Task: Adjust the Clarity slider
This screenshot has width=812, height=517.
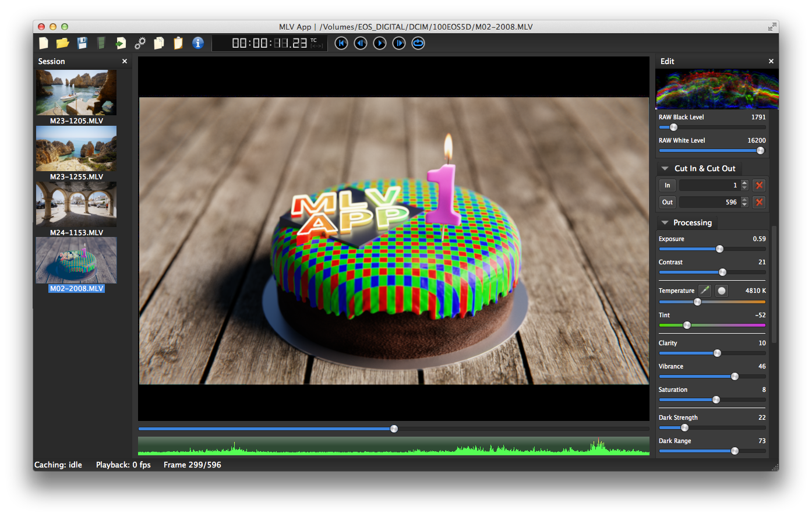Action: tap(712, 353)
